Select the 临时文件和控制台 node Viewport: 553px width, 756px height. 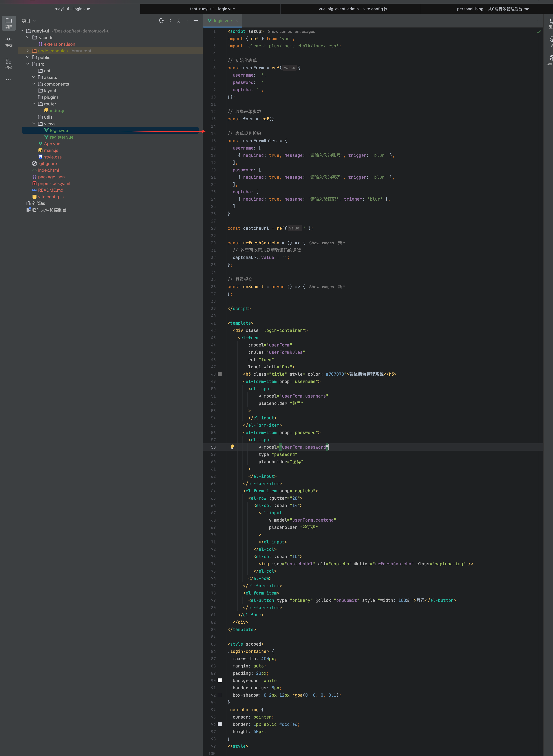coord(49,210)
